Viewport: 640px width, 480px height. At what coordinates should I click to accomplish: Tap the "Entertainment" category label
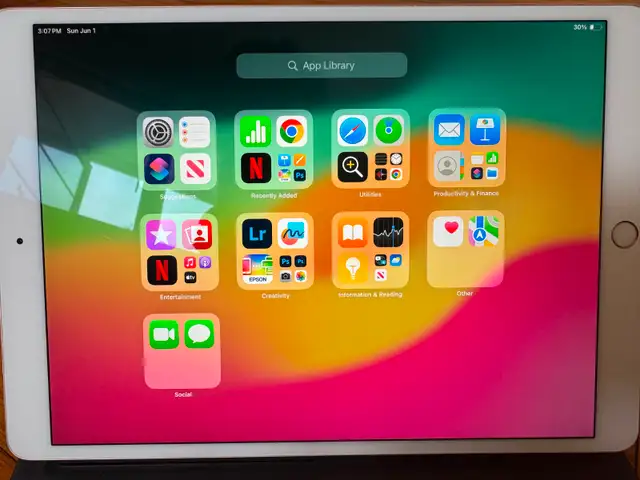pos(180,297)
